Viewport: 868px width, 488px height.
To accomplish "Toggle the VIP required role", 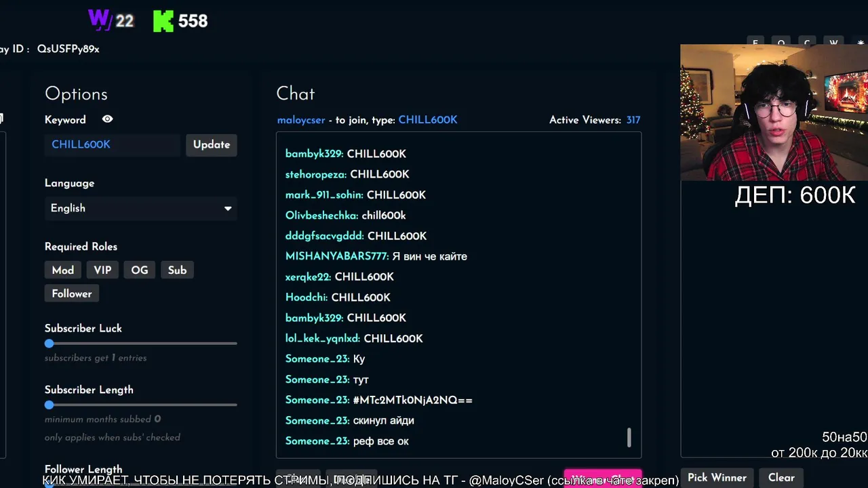I will 102,270.
